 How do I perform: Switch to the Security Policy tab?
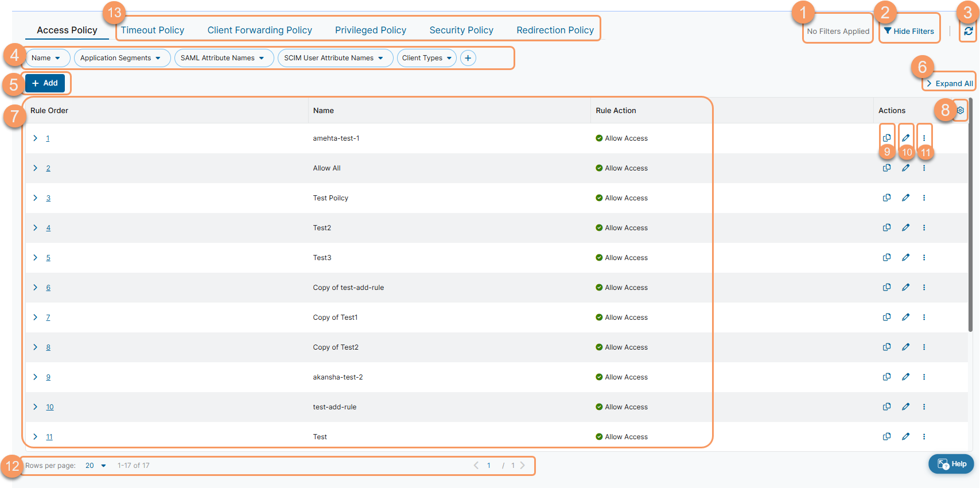coord(461,30)
